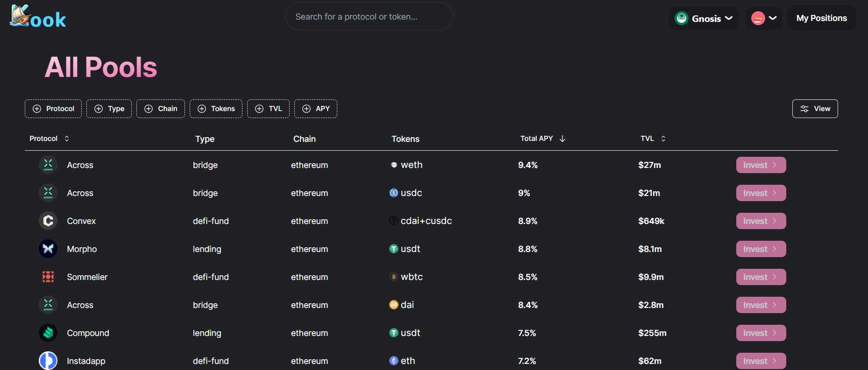Click the weth token icon
868x370 pixels.
point(394,165)
